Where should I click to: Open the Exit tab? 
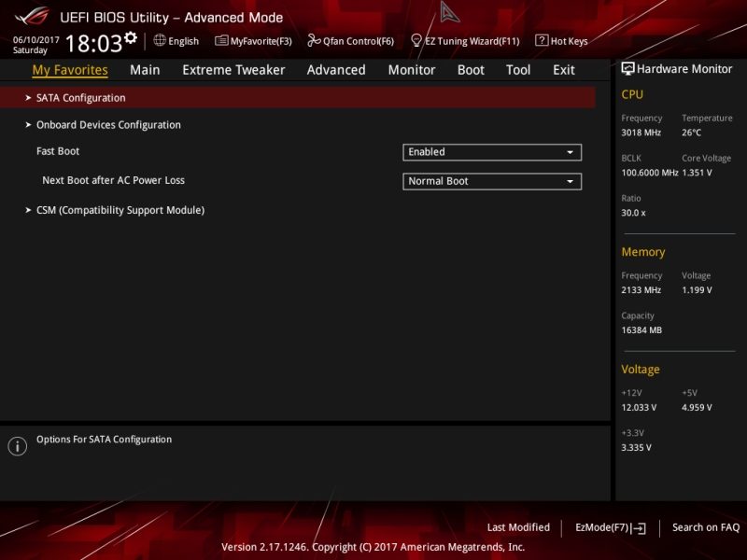click(564, 70)
